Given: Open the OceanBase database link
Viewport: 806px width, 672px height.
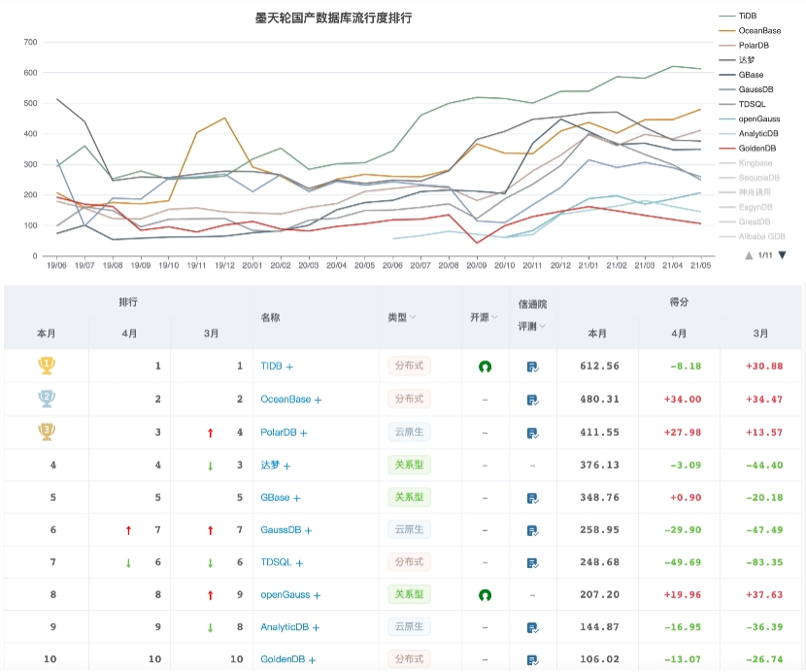Looking at the screenshot, I should pyautogui.click(x=285, y=399).
